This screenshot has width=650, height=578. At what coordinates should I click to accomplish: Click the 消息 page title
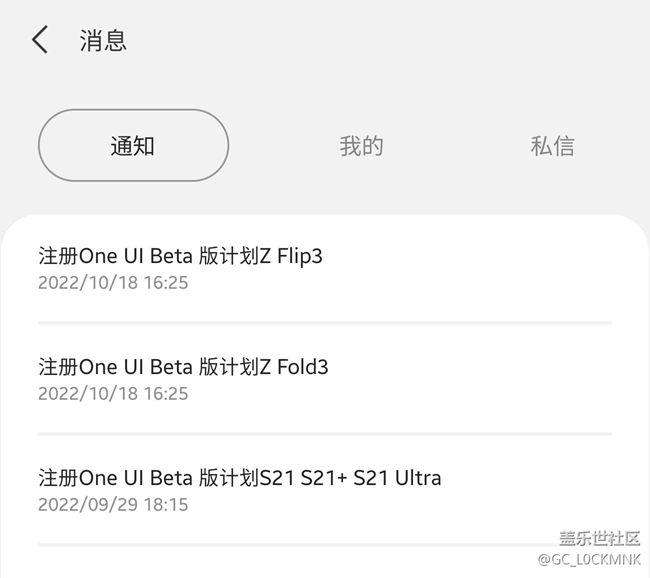[103, 40]
